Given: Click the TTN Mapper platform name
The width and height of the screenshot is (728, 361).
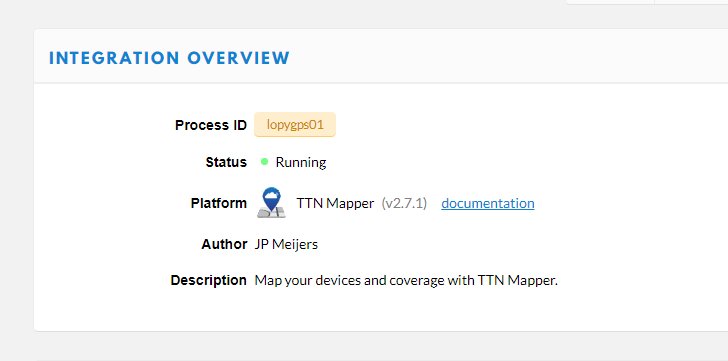Looking at the screenshot, I should [x=335, y=203].
